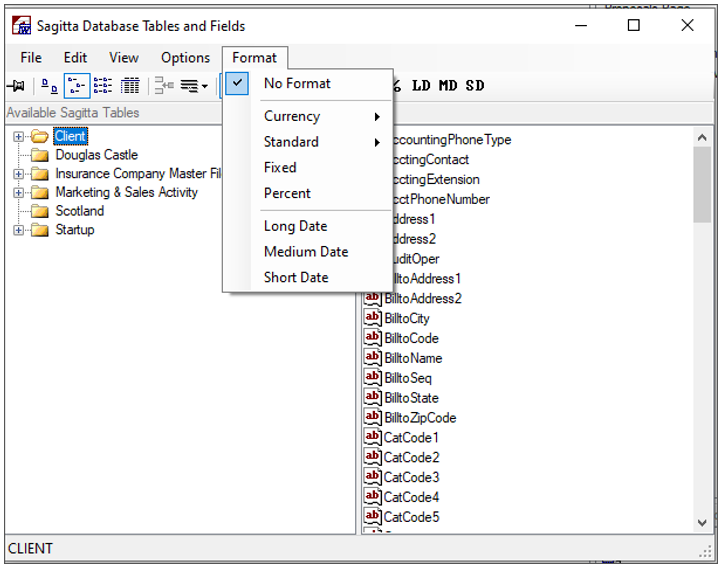722x568 pixels.
Task: Click the BilltoCity text field icon
Action: click(372, 318)
